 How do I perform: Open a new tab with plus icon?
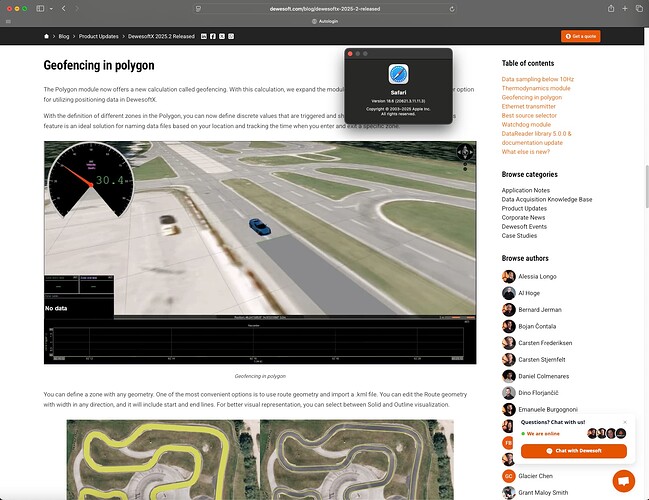coord(624,8)
